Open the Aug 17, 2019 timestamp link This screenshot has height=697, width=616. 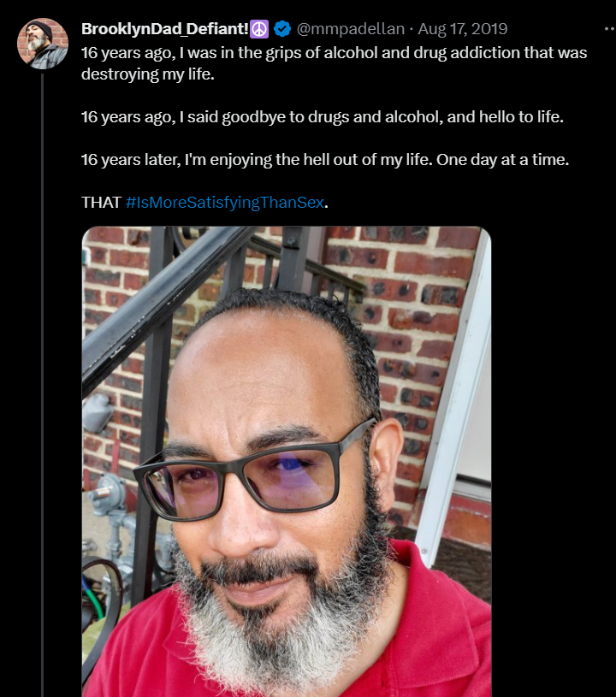tap(461, 29)
